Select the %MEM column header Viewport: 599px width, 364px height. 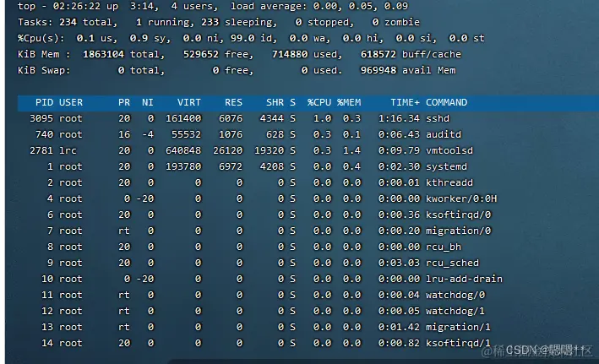pos(349,102)
